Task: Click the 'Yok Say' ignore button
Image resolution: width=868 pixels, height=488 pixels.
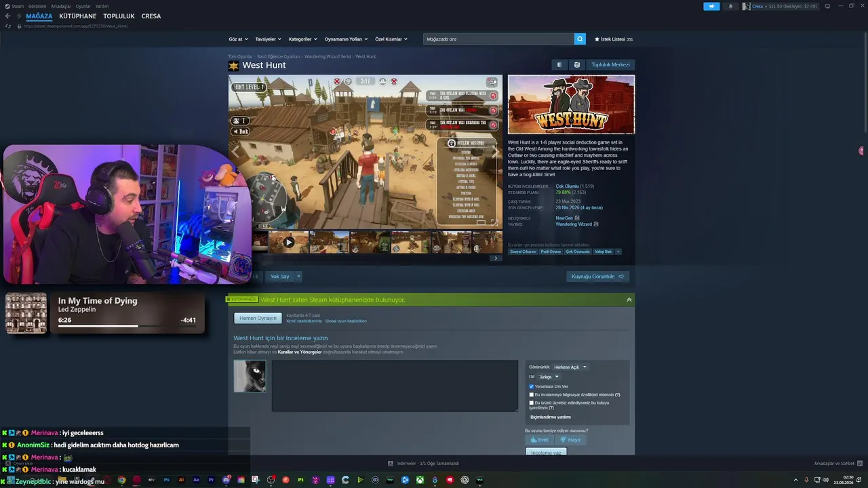Action: click(x=280, y=277)
